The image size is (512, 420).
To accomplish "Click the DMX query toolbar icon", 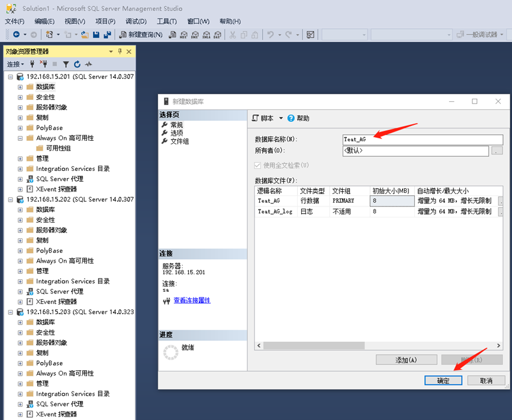I will [x=195, y=34].
